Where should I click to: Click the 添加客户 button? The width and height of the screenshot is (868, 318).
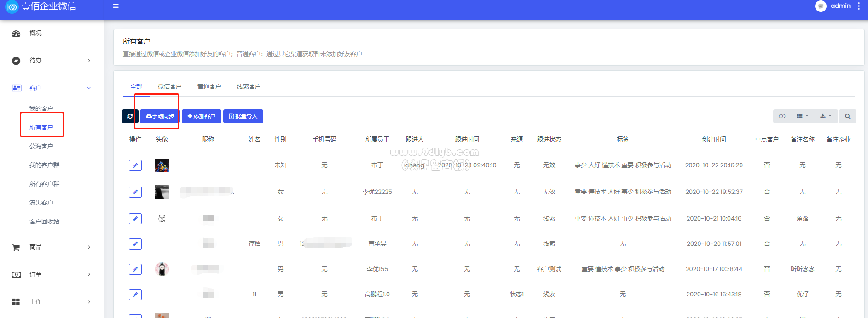(202, 116)
